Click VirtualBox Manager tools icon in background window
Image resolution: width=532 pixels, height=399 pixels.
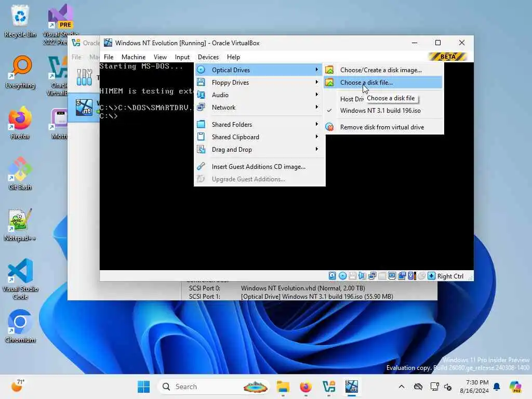click(x=84, y=77)
